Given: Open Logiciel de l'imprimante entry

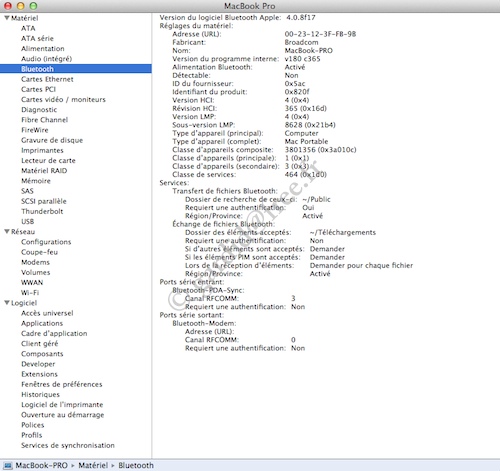Looking at the screenshot, I should [62, 405].
